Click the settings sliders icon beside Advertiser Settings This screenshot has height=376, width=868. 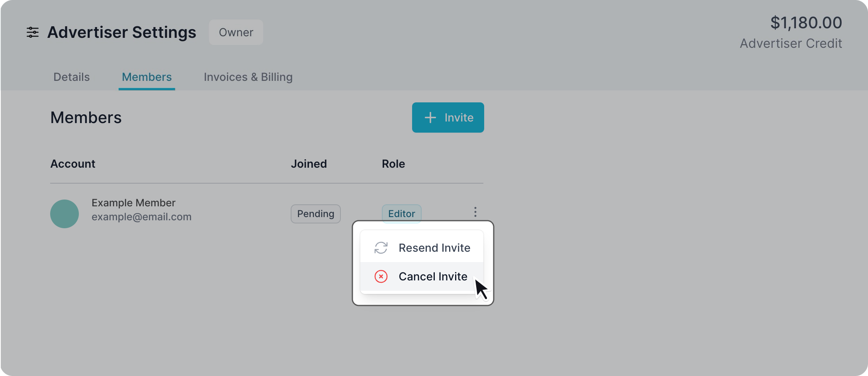[x=33, y=32]
